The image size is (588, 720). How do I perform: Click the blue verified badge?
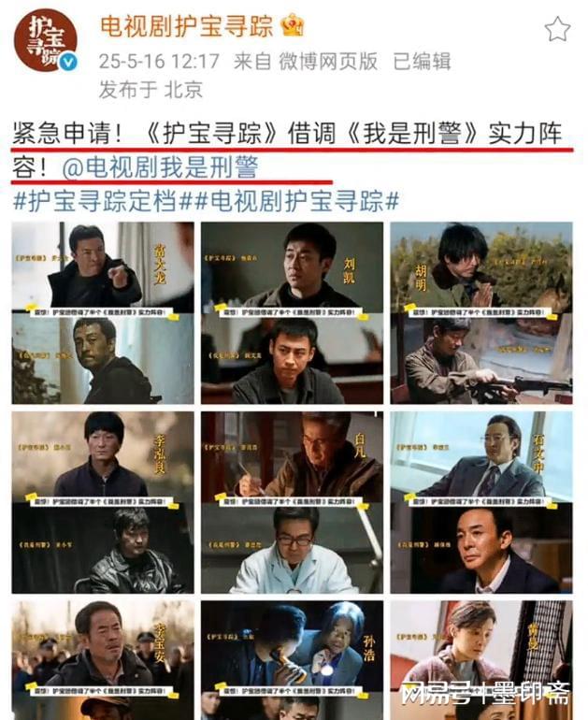coord(68,62)
